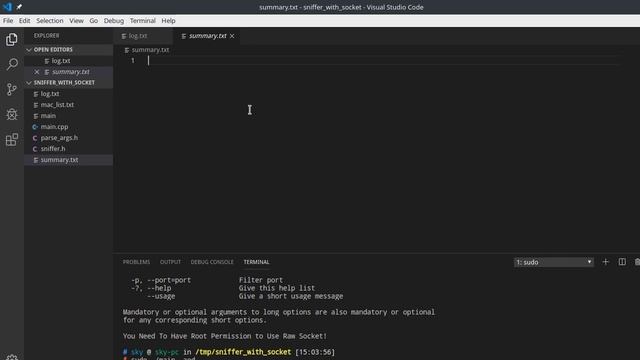Viewport: 640px width, 360px height.
Task: Open the Source Control view icon
Action: click(12, 89)
